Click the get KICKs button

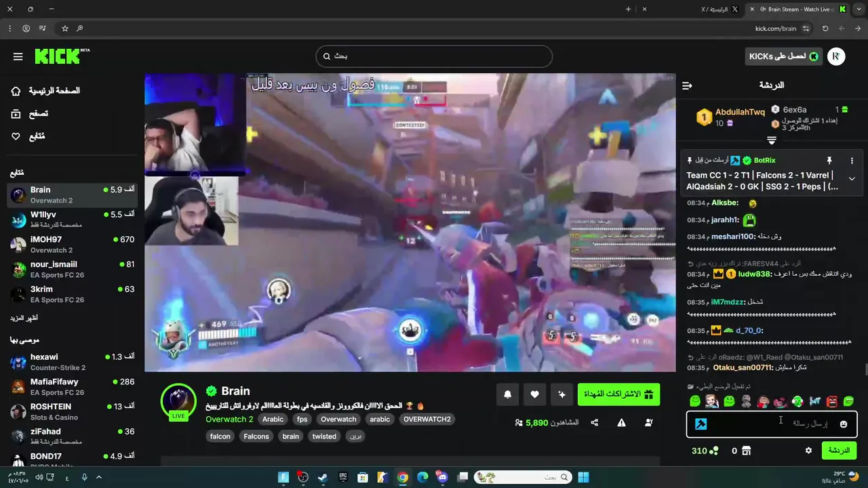(x=783, y=57)
